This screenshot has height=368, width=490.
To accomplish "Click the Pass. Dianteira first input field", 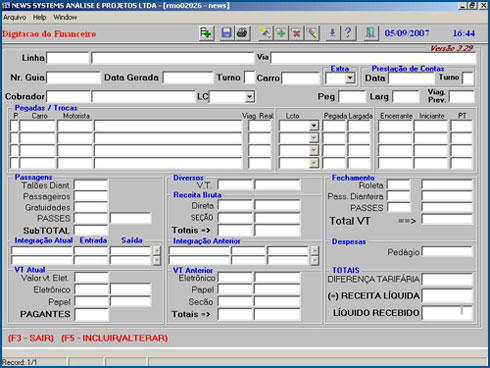I will coord(399,196).
